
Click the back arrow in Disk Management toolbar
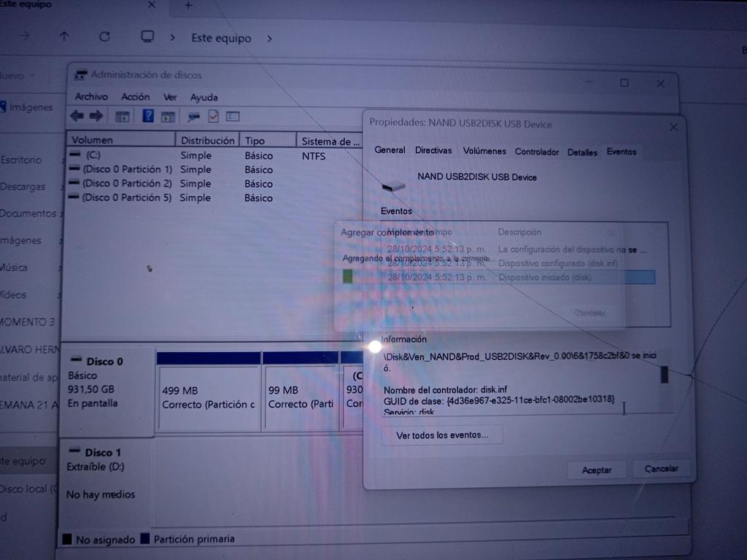[77, 116]
